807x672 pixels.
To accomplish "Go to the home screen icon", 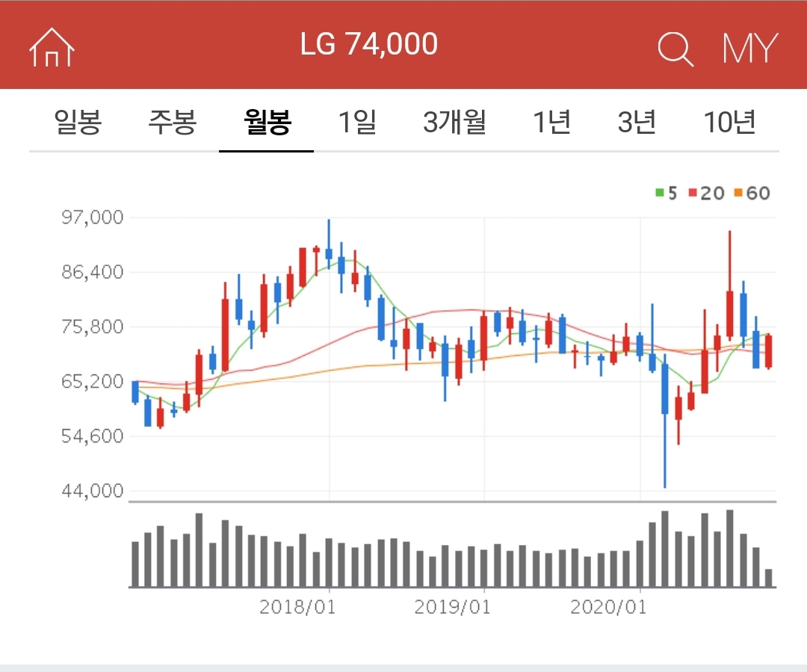I will [52, 47].
